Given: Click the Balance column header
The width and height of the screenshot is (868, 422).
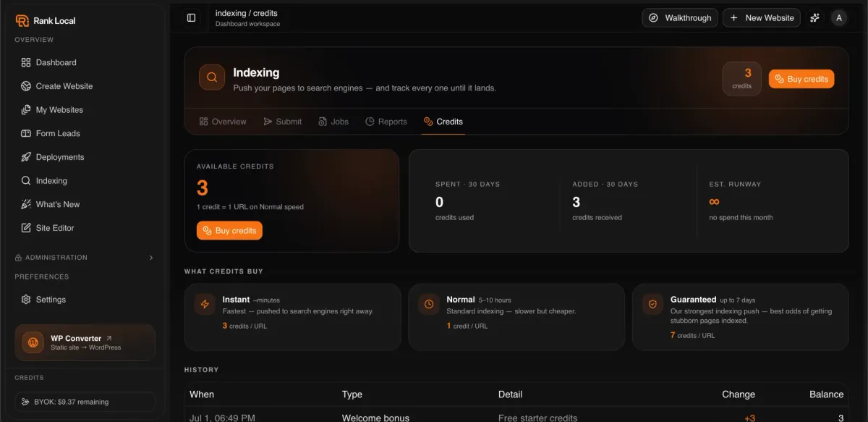Looking at the screenshot, I should point(827,394).
